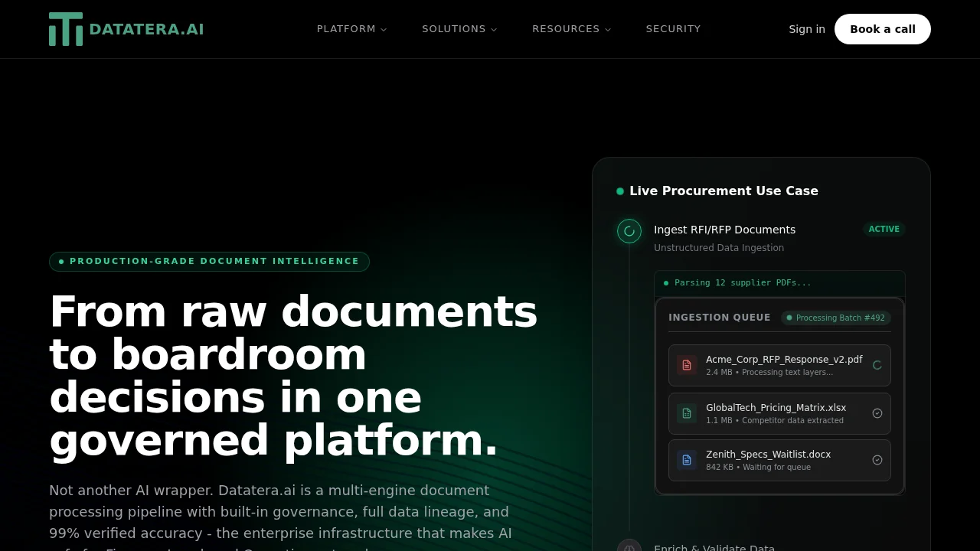Click the green live indicator beside Live Procurement Use Case

[x=619, y=191]
